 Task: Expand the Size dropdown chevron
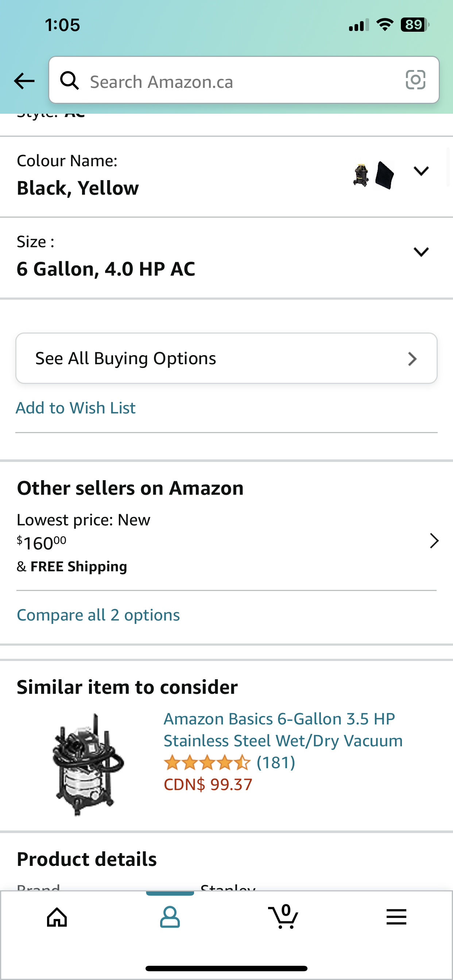coord(421,252)
